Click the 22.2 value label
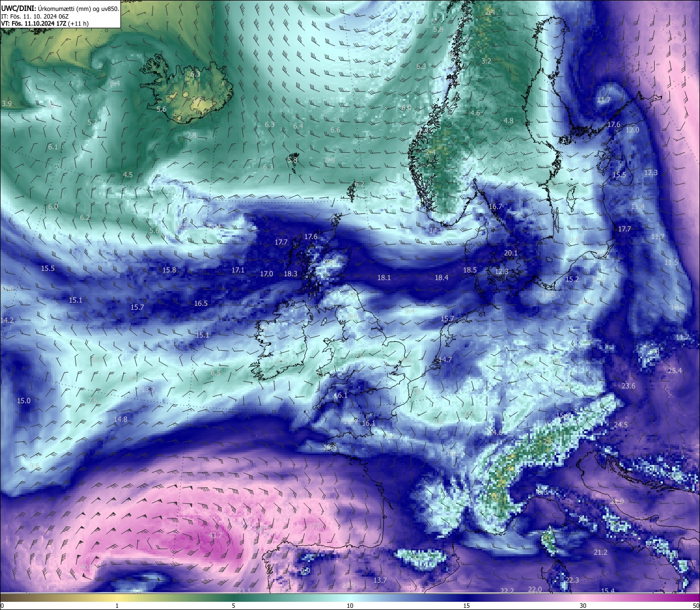Screen dimensions: 700x610 click(507, 591)
